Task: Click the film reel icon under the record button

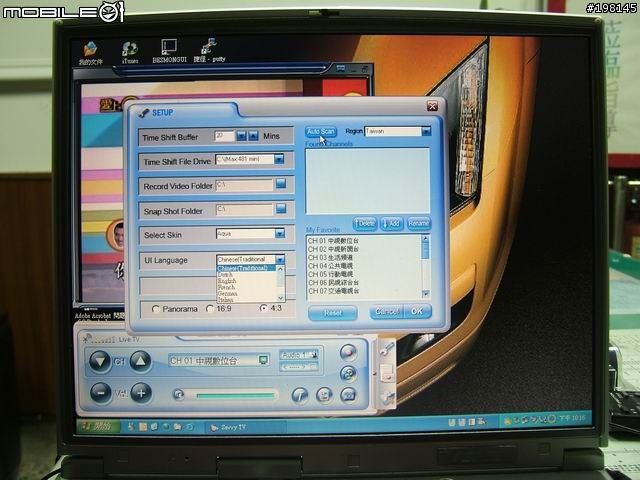Action: point(348,373)
